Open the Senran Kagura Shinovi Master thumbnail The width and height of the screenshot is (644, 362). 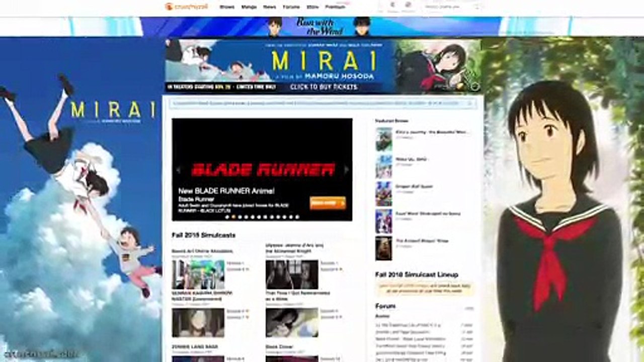tap(198, 323)
